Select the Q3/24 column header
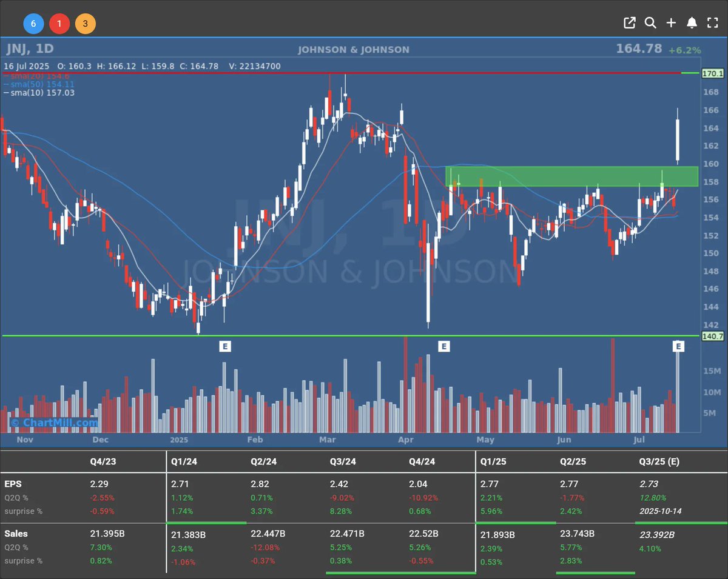 (343, 461)
